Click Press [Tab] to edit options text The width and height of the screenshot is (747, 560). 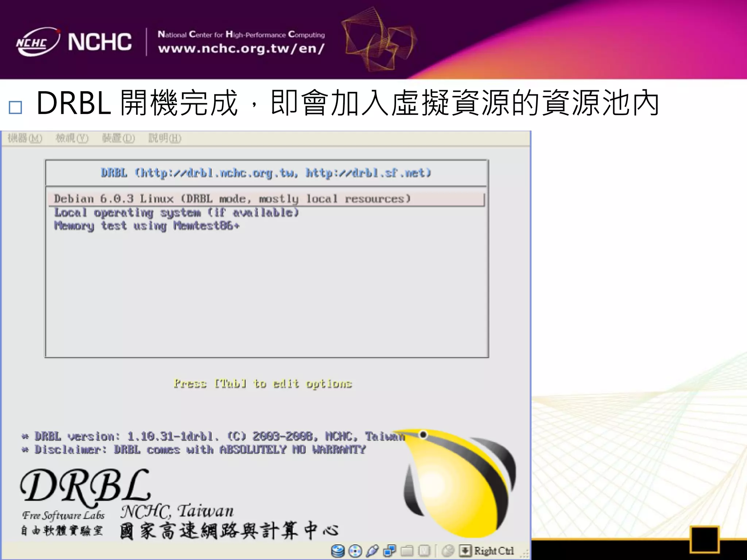click(x=263, y=384)
